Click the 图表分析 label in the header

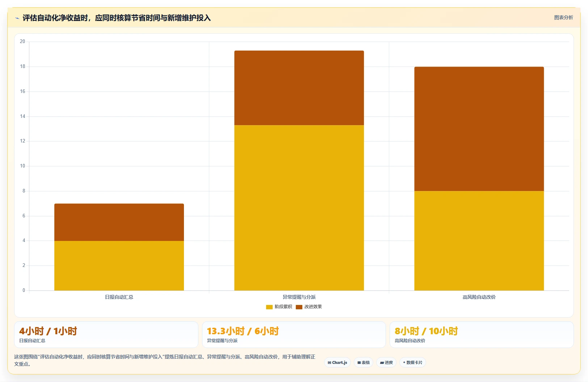tap(563, 17)
